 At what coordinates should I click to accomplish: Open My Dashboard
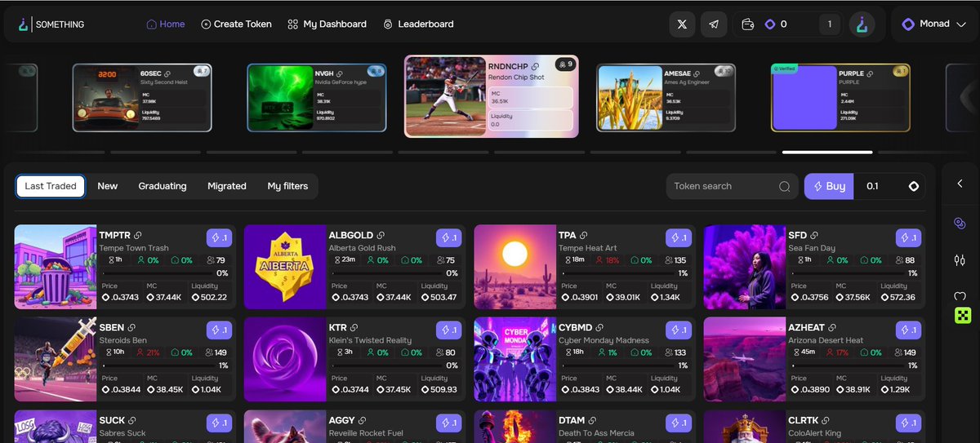click(327, 24)
